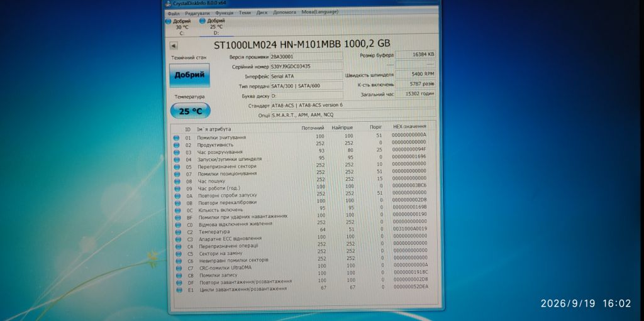Image resolution: width=644 pixels, height=321 pixels.
Task: Select HEX value 000000003BC6 in row 09
Action: click(x=409, y=185)
